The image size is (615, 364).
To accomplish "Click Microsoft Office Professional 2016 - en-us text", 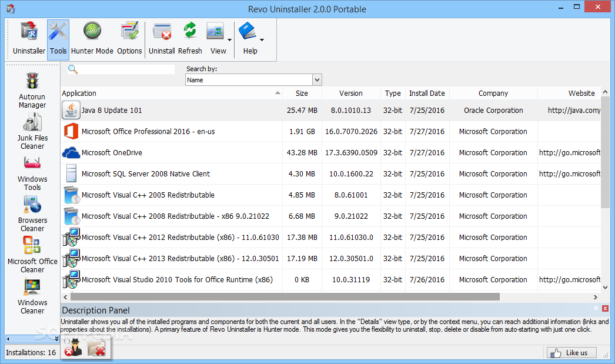I will (x=148, y=131).
